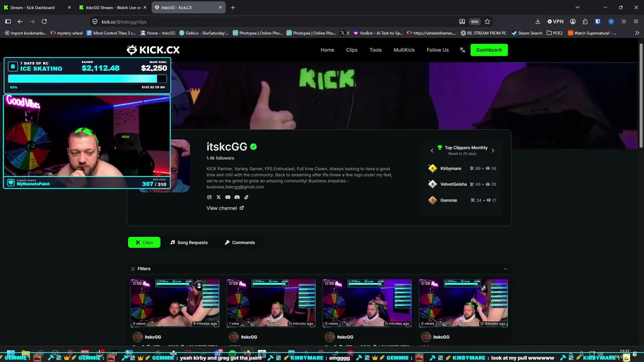
Task: Open MultiKick in the site navigation
Action: click(x=404, y=50)
